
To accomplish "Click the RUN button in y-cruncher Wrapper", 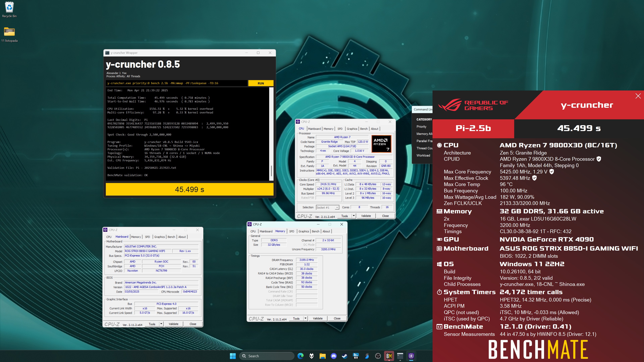I will (261, 83).
